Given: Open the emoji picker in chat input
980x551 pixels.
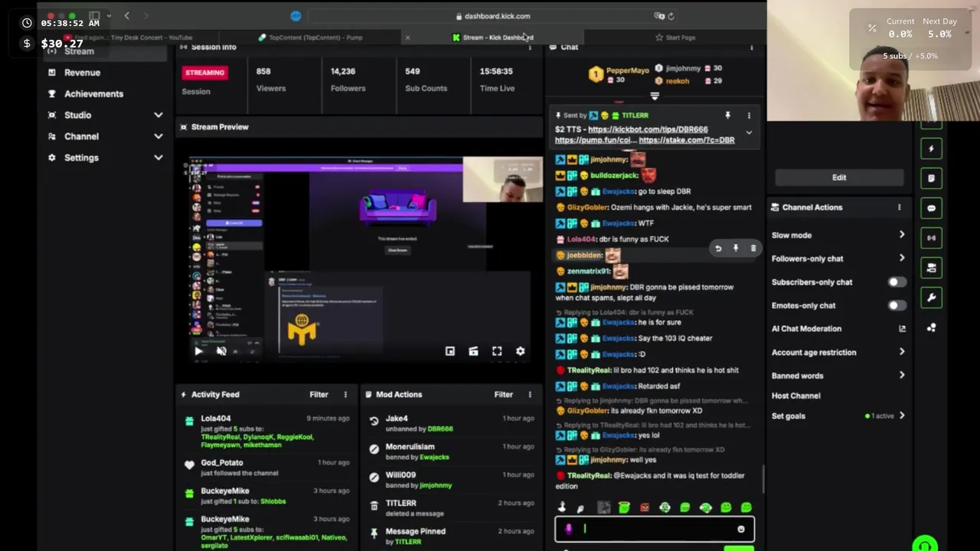Looking at the screenshot, I should (x=740, y=530).
